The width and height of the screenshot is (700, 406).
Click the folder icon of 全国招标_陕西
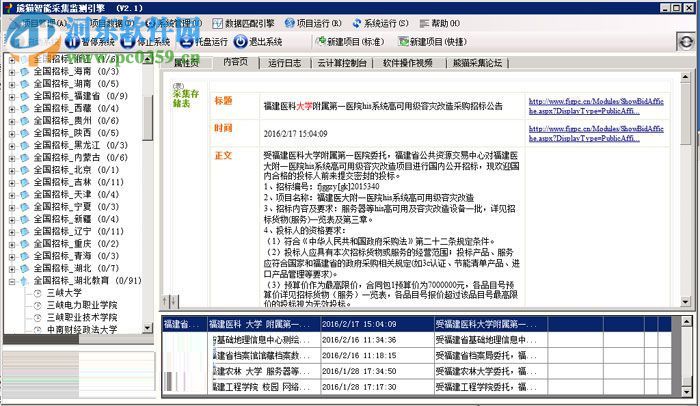tap(25, 133)
